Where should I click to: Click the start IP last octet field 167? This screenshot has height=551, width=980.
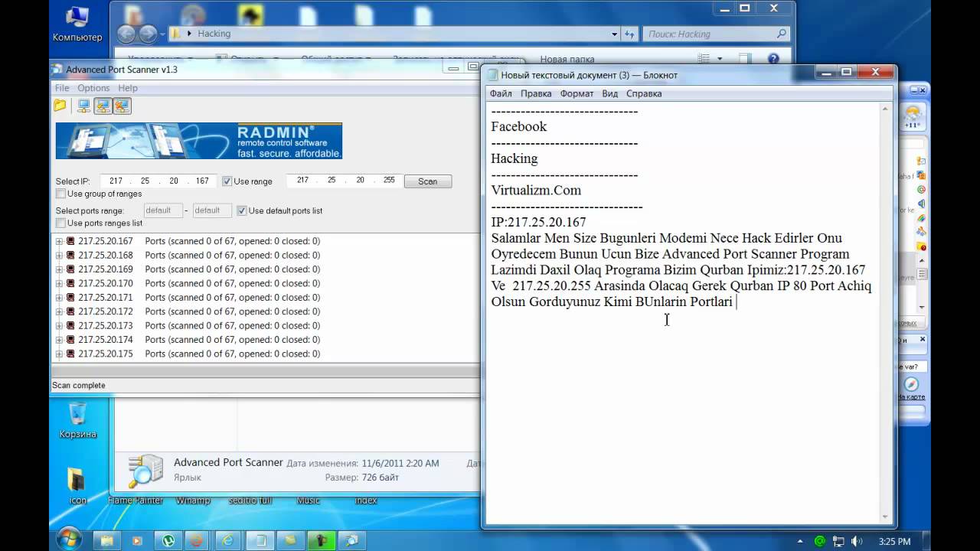[202, 181]
